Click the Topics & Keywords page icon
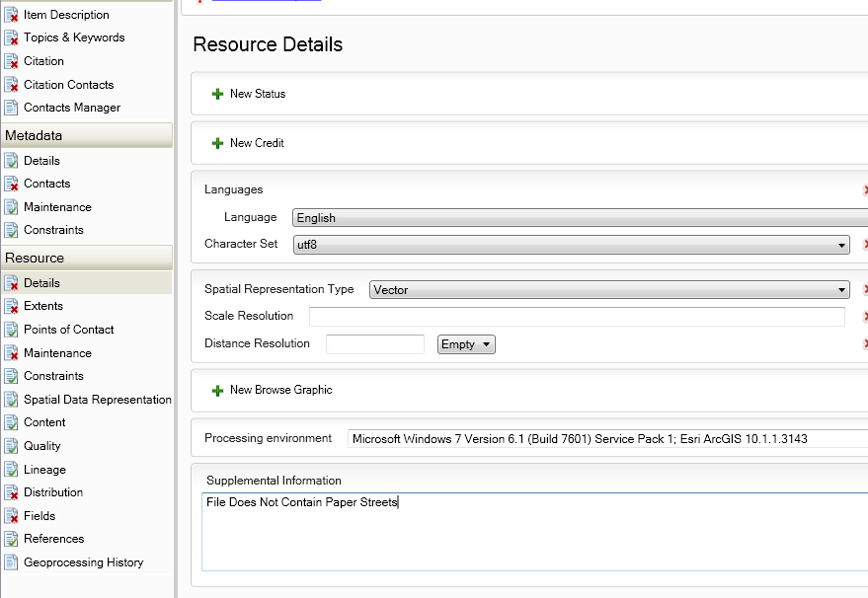Screen dimensions: 868x598 pos(11,37)
